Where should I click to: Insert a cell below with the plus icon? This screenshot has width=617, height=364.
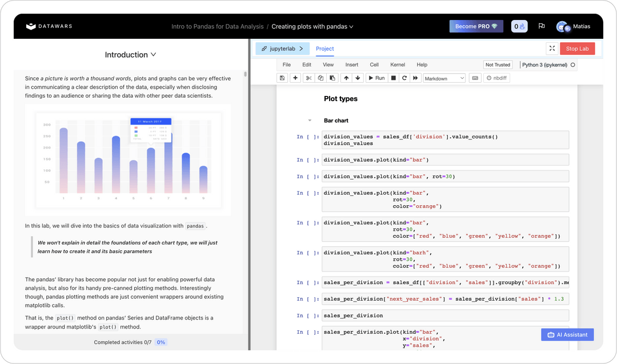coord(295,78)
